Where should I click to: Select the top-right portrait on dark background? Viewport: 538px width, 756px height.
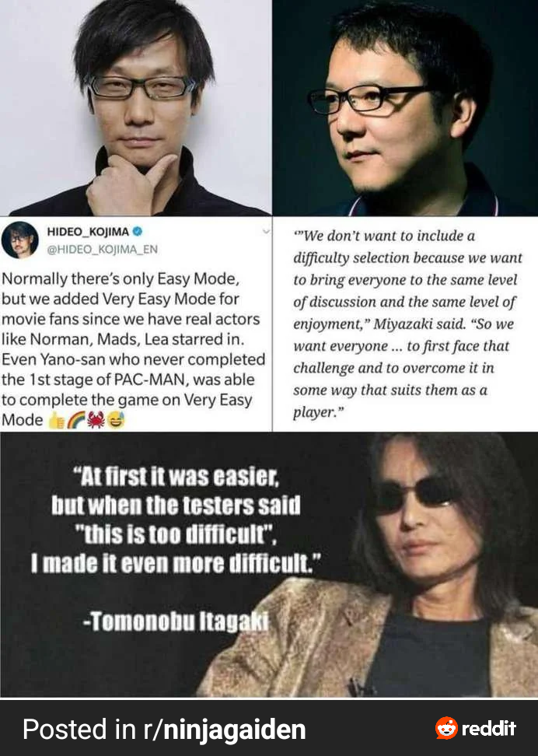point(405,107)
